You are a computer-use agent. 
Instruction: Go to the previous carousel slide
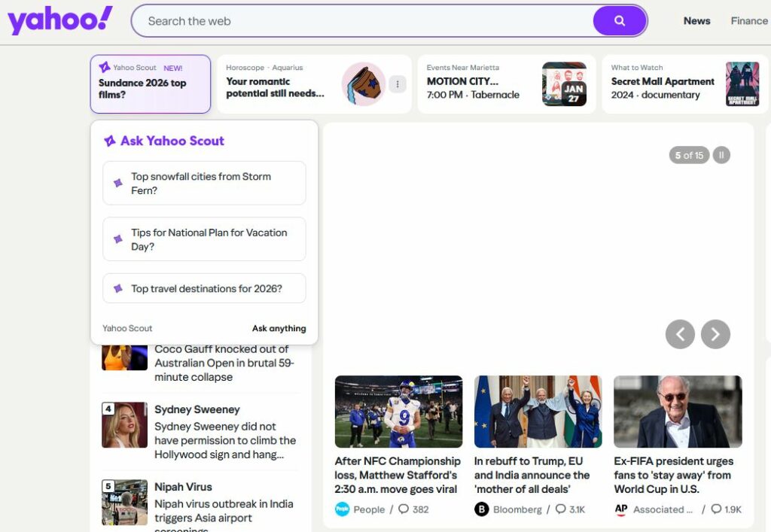(680, 334)
